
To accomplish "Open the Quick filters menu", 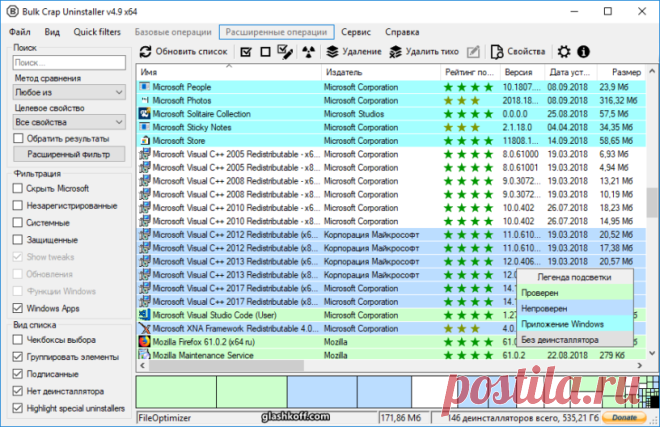I will (x=97, y=32).
